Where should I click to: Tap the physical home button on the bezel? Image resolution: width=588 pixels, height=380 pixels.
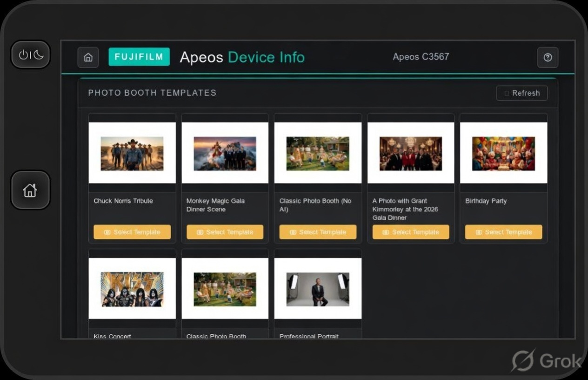pyautogui.click(x=30, y=190)
